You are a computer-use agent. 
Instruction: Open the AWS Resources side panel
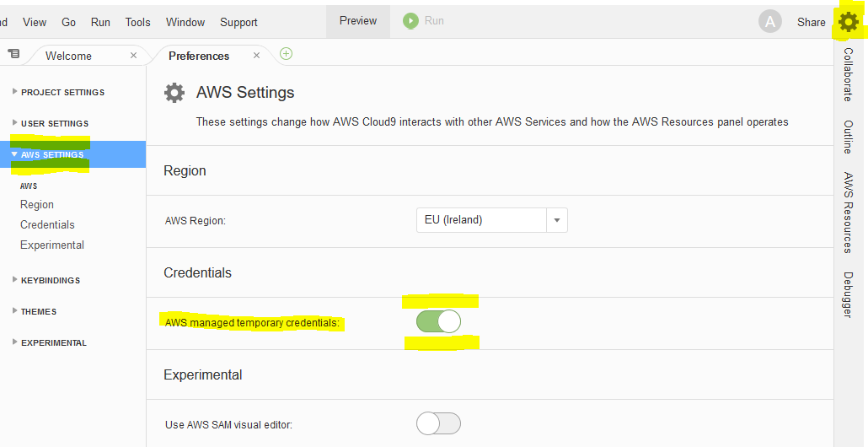point(848,213)
